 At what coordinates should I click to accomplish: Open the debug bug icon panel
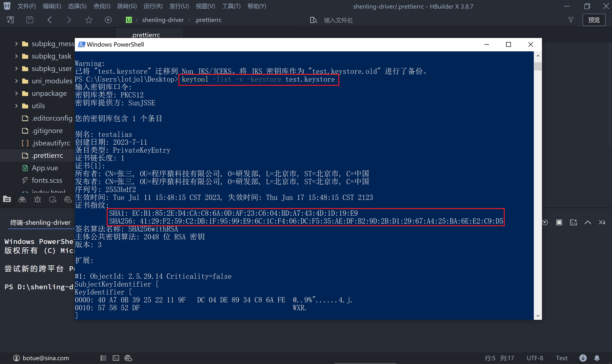tap(38, 199)
